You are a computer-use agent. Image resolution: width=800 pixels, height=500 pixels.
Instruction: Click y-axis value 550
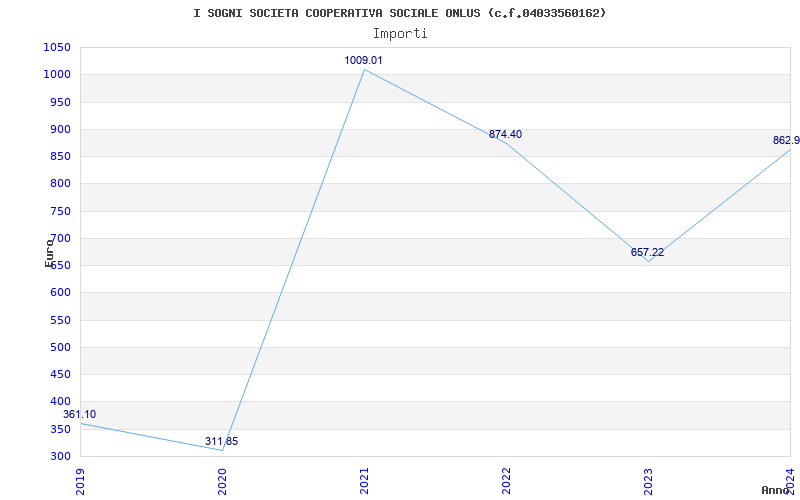60,320
